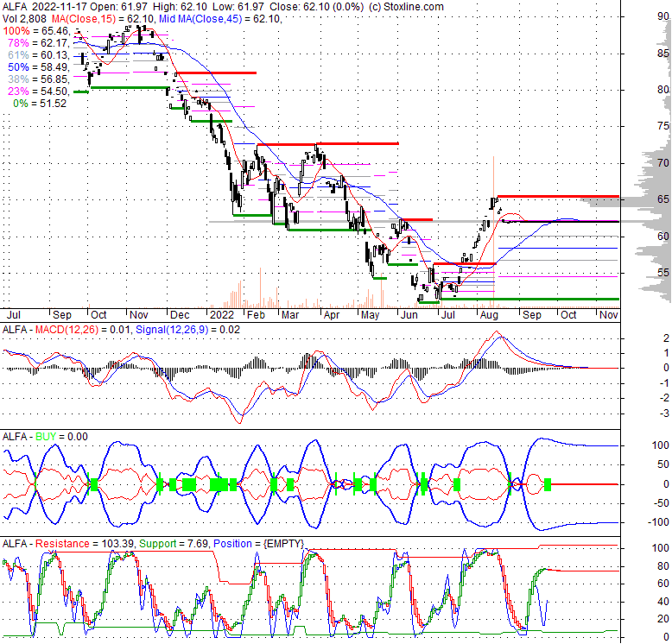Click the '38% = 56.85' Fibonacci level
This screenshot has height=644, width=672.
tap(39, 79)
